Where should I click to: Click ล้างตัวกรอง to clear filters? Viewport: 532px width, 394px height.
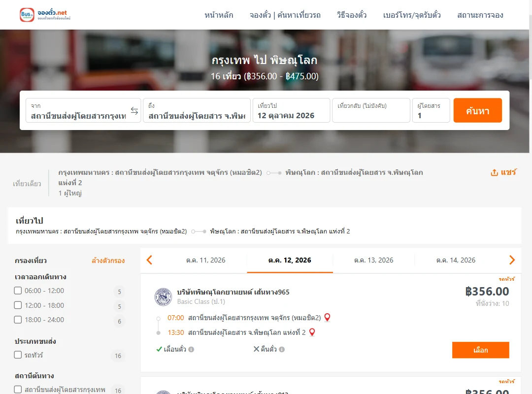pyautogui.click(x=108, y=261)
